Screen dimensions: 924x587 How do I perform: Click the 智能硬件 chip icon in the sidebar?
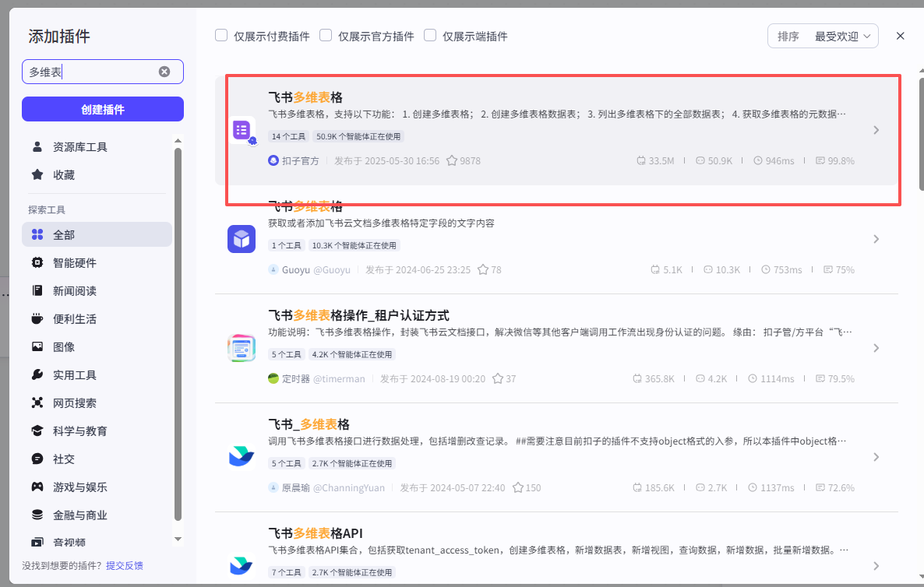(x=37, y=263)
